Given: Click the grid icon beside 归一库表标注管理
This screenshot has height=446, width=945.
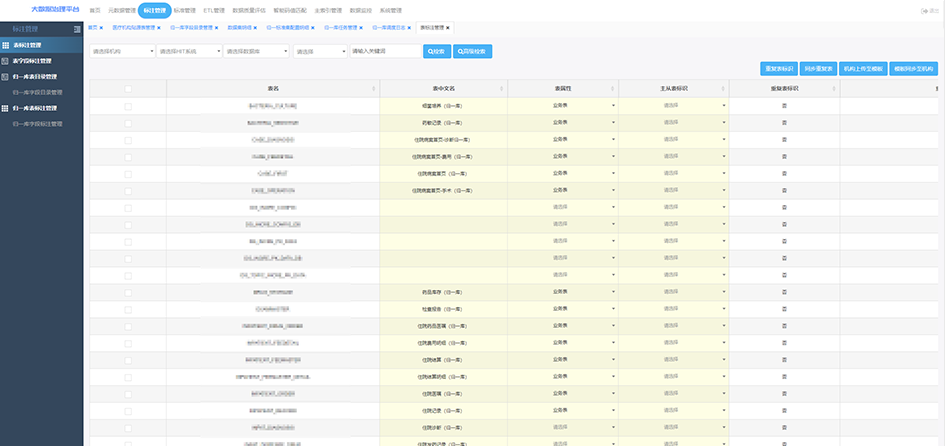Looking at the screenshot, I should (5, 108).
